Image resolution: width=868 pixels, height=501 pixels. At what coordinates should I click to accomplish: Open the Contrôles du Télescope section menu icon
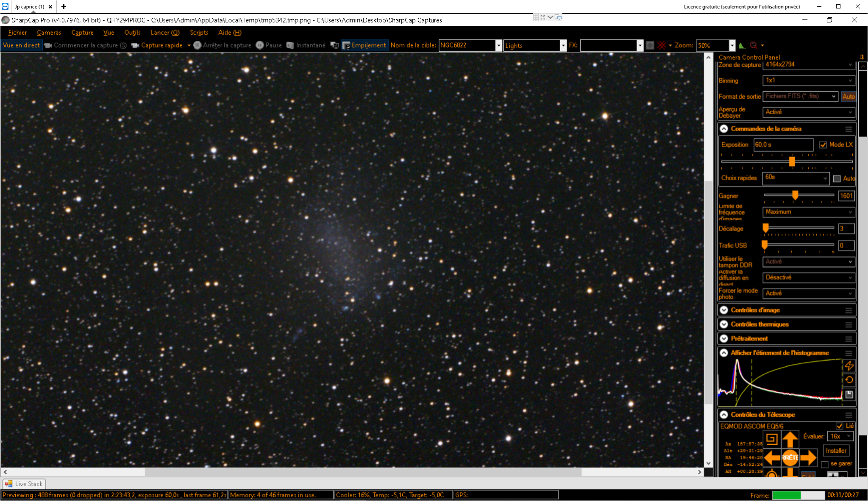(849, 415)
